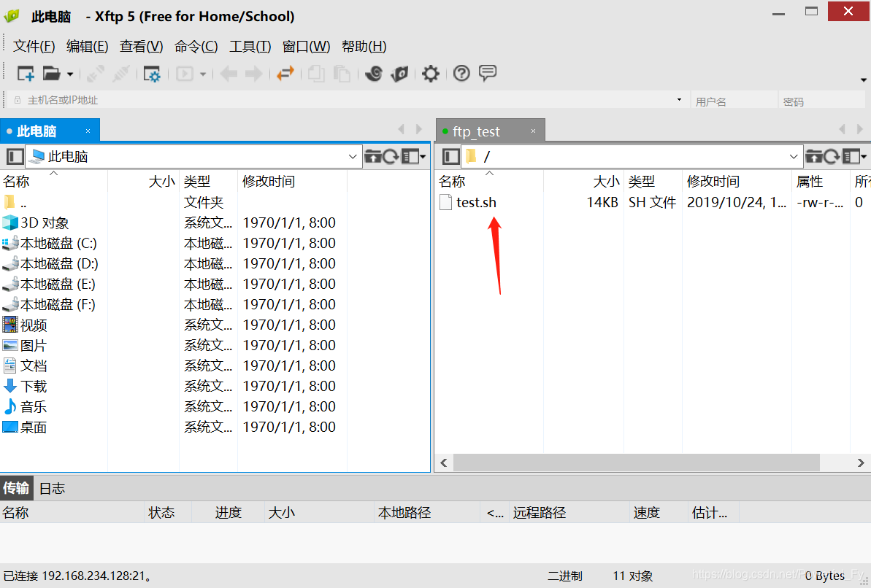Switch to the 传输 tab
The image size is (871, 588).
[x=16, y=488]
